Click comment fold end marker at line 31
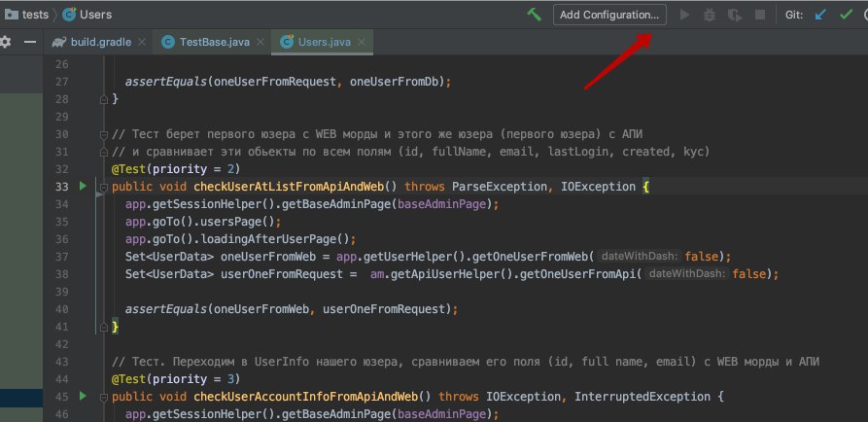This screenshot has width=868, height=422. click(103, 153)
